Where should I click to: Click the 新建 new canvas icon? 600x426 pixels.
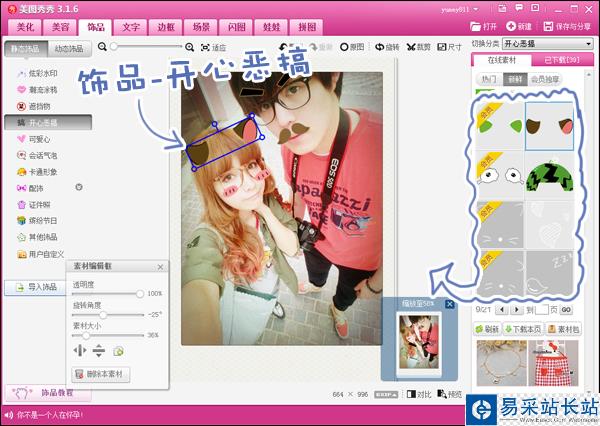511,26
